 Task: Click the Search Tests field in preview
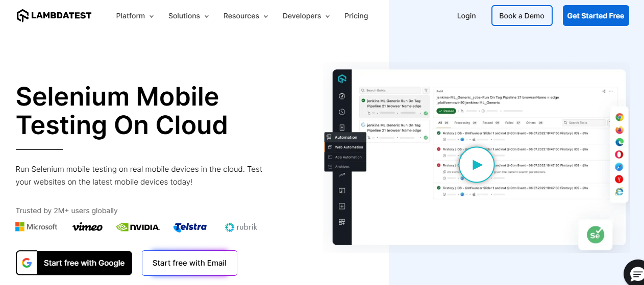(x=583, y=123)
